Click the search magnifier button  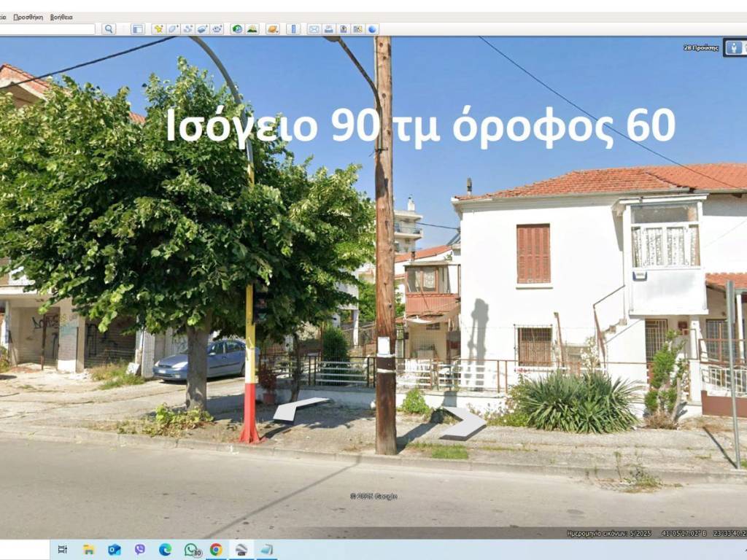coord(109,29)
